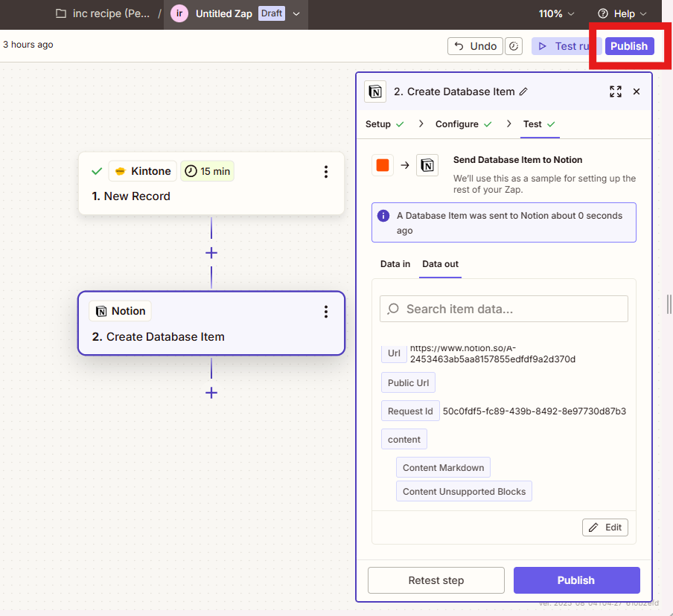The height and width of the screenshot is (616, 673).
Task: Click the Url field label
Action: click(394, 353)
